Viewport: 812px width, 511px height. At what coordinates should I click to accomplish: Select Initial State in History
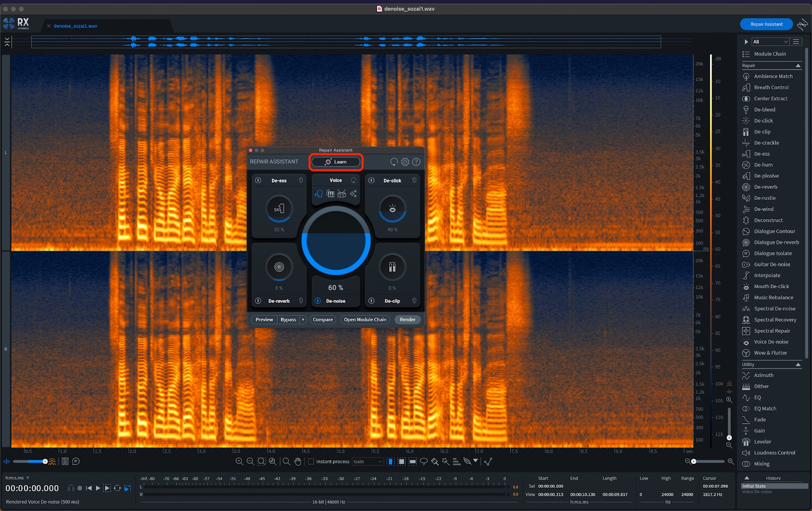(x=774, y=486)
